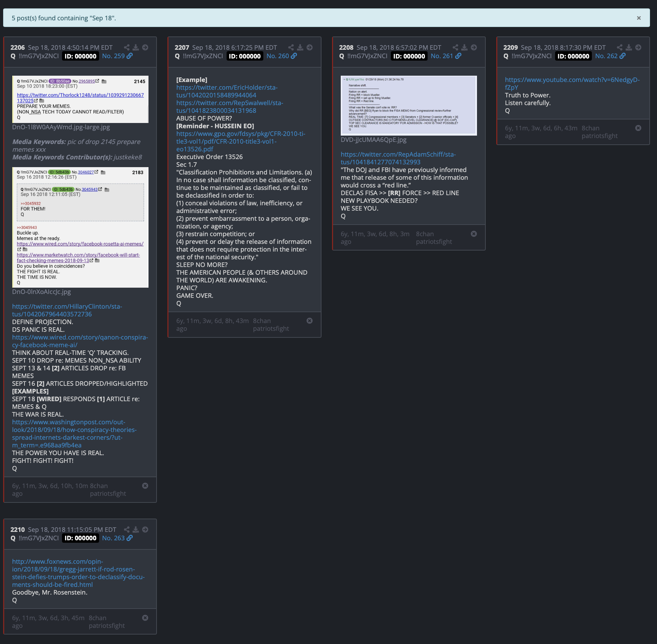Image resolution: width=657 pixels, height=644 pixels.
Task: Click the ID: 000000 badge on post 2210
Action: tap(81, 538)
